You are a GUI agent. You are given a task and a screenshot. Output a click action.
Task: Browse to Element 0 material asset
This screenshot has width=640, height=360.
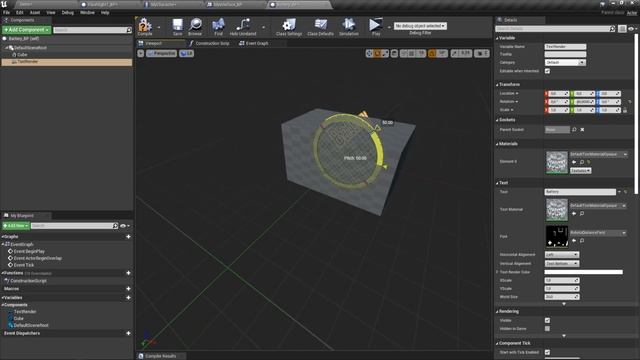click(x=582, y=162)
